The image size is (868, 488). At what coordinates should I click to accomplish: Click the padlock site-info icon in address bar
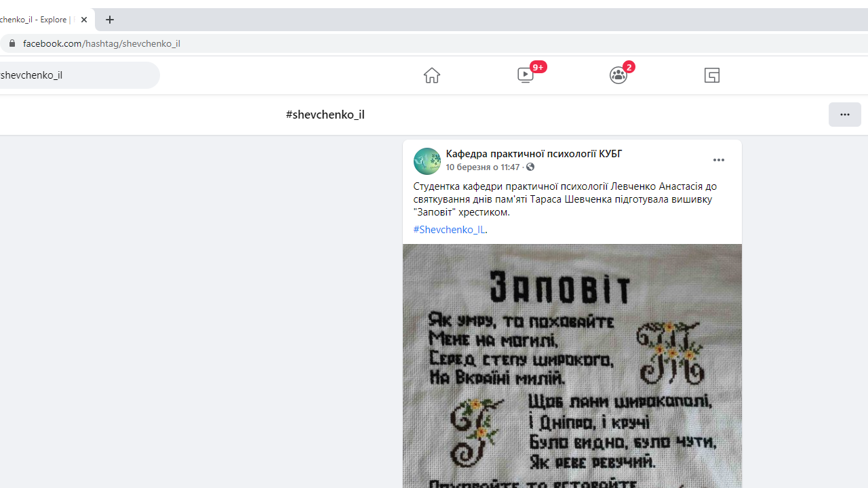tap(12, 43)
